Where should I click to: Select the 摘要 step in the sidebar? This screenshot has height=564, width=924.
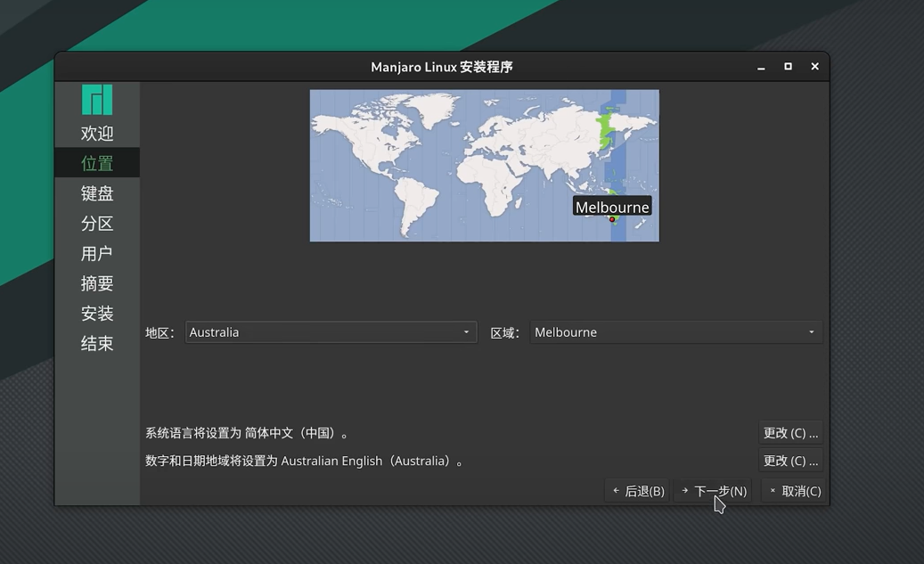[96, 283]
